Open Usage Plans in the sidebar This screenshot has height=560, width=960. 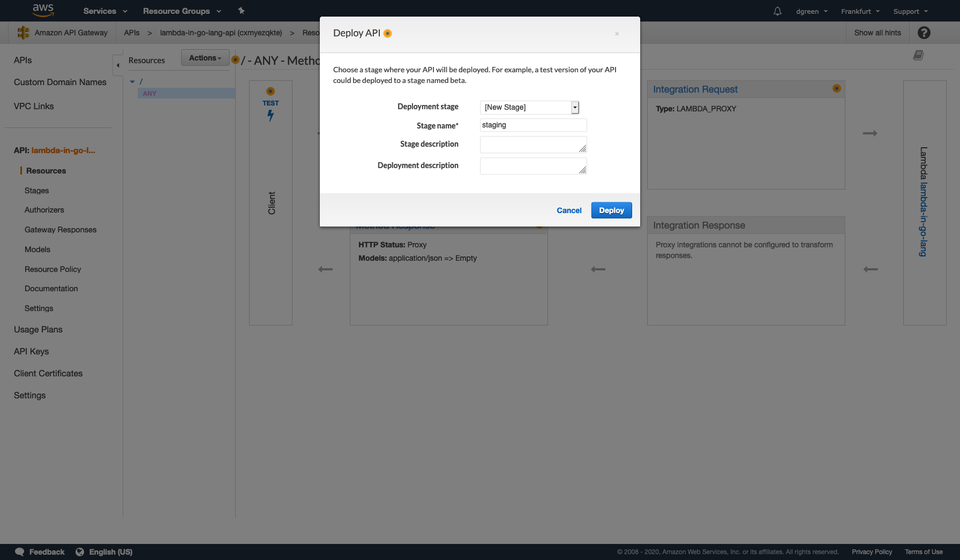[38, 329]
